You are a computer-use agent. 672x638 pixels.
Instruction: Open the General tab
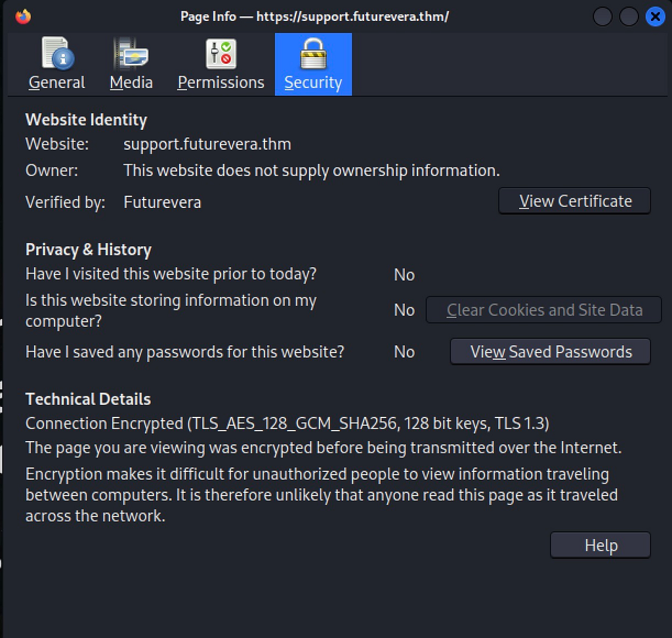click(x=56, y=64)
